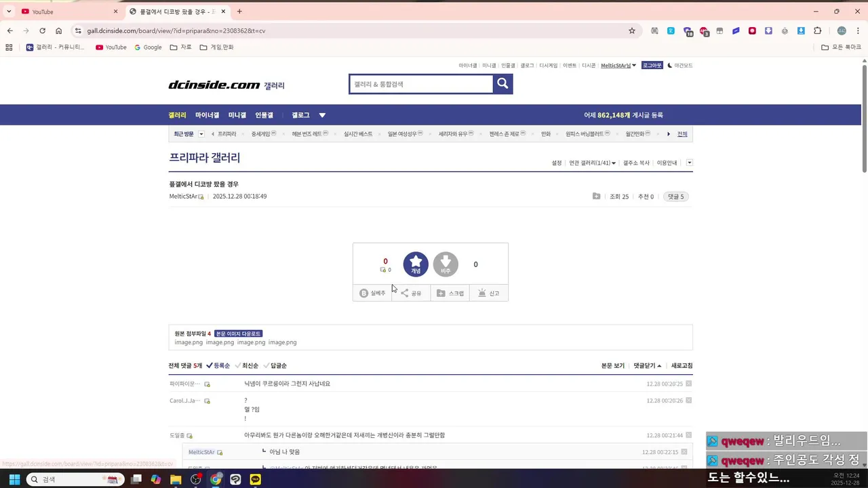Reload the page with the browser refresh icon
Image resolution: width=868 pixels, height=488 pixels.
42,30
